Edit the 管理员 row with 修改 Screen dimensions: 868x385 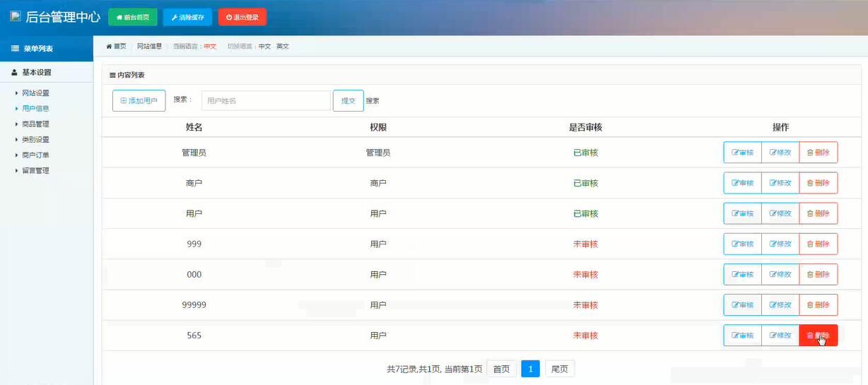[x=780, y=153]
